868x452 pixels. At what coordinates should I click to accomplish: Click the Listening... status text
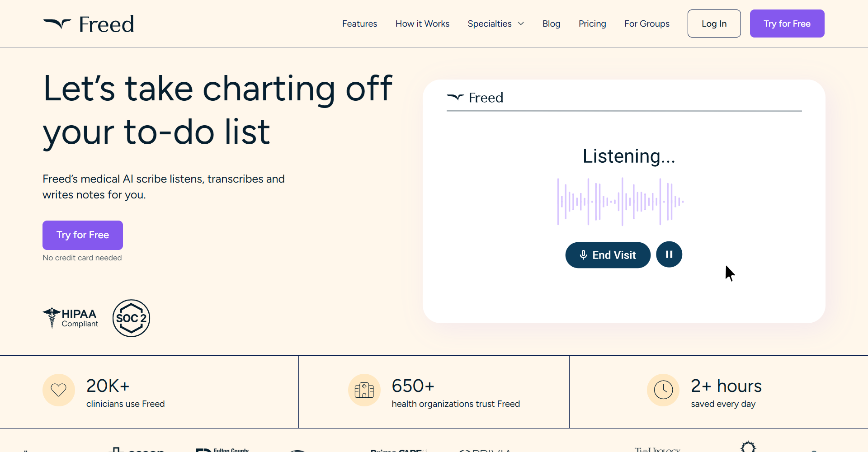tap(628, 156)
